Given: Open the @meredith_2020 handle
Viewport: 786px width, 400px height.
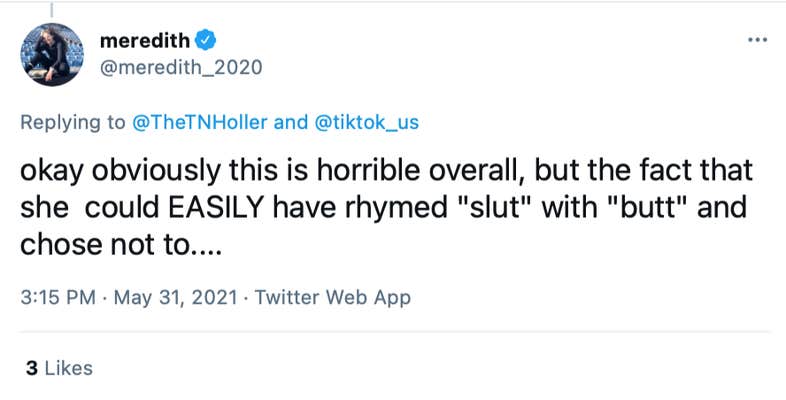Looking at the screenshot, I should (x=181, y=68).
